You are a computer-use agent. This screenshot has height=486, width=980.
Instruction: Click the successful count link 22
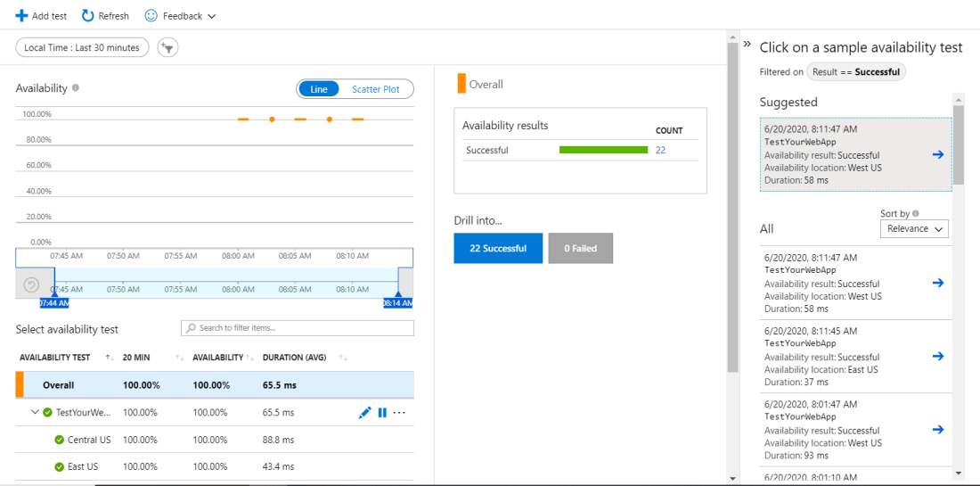pyautogui.click(x=660, y=151)
